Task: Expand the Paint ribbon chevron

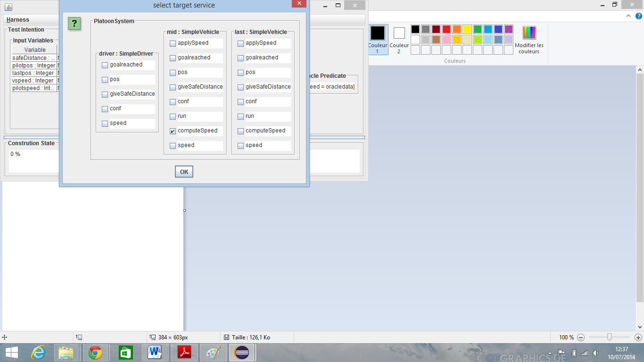Action: point(627,16)
